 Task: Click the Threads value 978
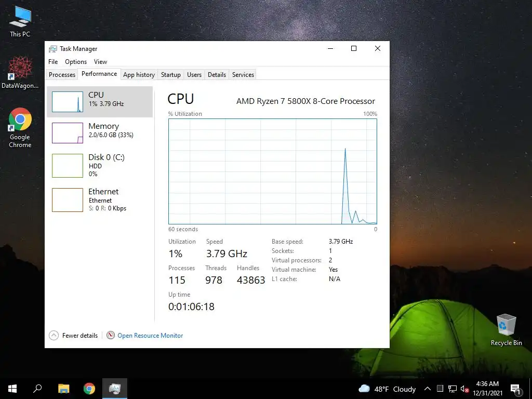[x=214, y=280]
